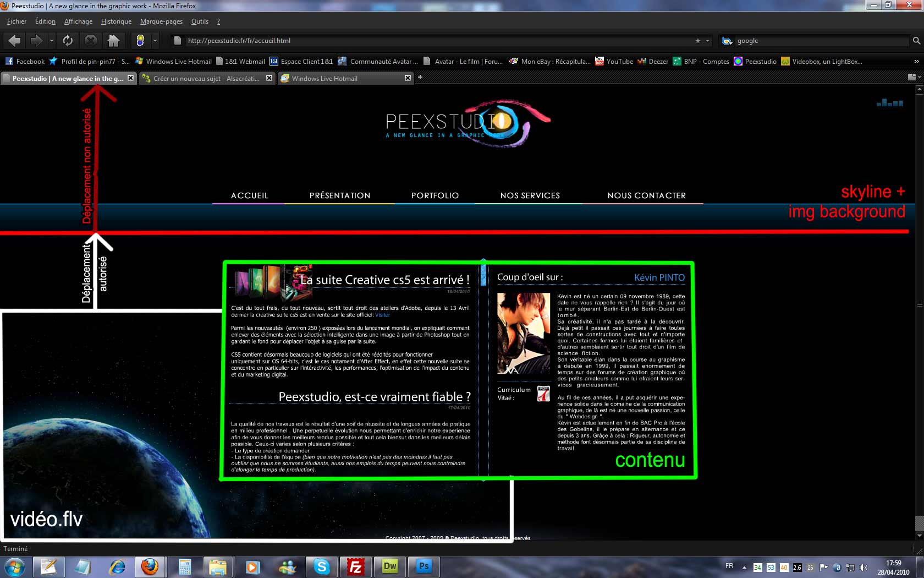Image resolution: width=924 pixels, height=578 pixels.
Task: Open the URL bar history dropdown arrow
Action: (707, 41)
